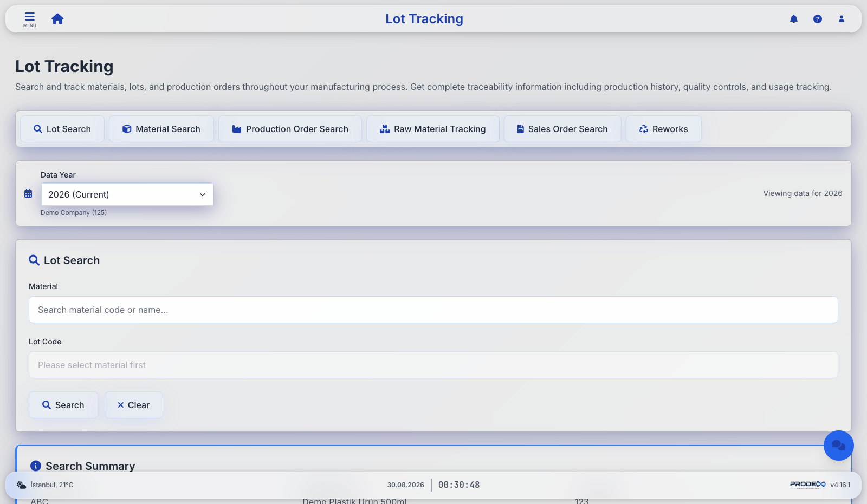This screenshot has width=867, height=504.
Task: Go to home via house icon
Action: (x=57, y=19)
